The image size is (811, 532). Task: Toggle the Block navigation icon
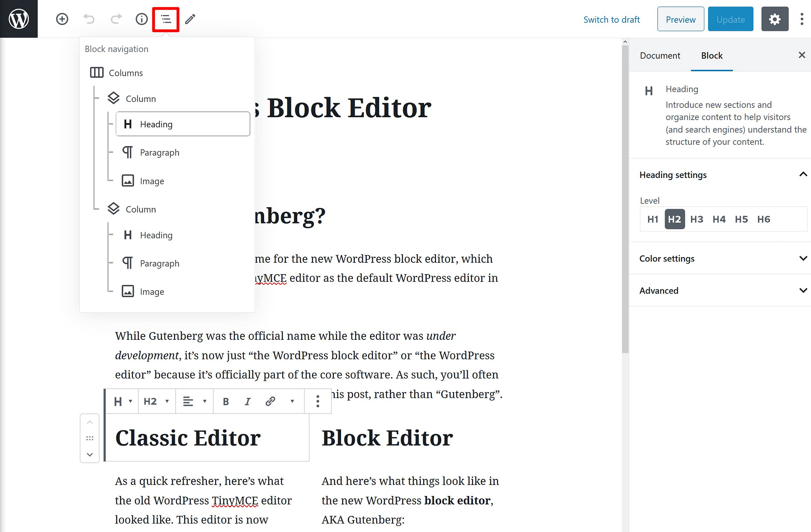coord(166,19)
